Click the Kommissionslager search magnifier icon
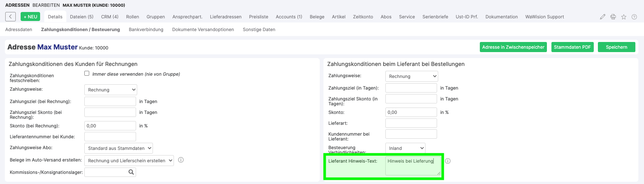The height and width of the screenshot is (184, 644). tap(131, 172)
